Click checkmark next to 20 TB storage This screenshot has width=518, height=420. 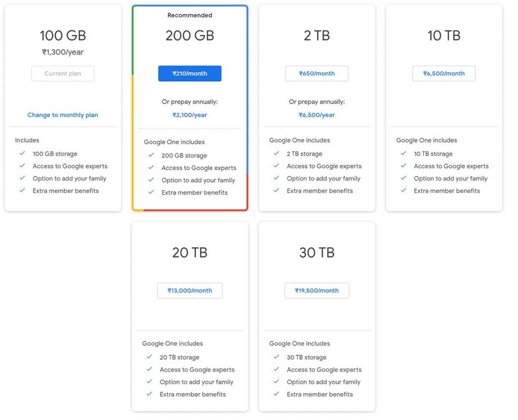click(149, 357)
